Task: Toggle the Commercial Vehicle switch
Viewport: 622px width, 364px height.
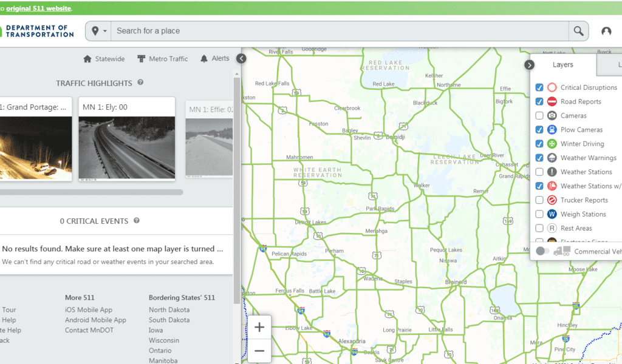Action: tap(542, 251)
